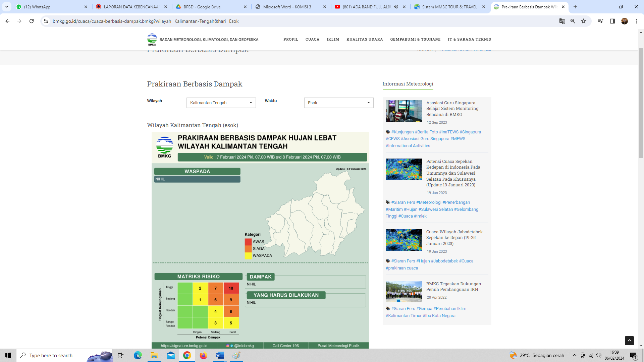Click the Kalimantan Tengah forecast map image
The height and width of the screenshot is (362, 644).
click(260, 240)
